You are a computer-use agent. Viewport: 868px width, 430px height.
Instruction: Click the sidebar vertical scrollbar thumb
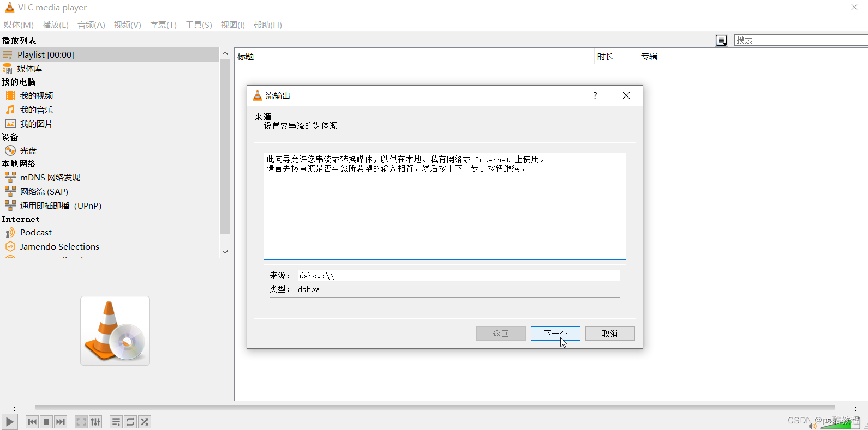click(225, 147)
